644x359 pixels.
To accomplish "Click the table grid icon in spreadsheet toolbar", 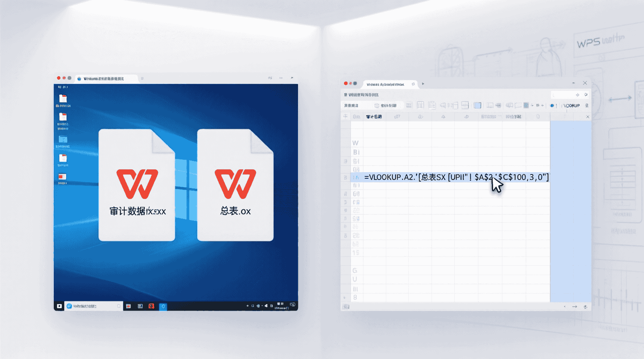I will pos(420,105).
